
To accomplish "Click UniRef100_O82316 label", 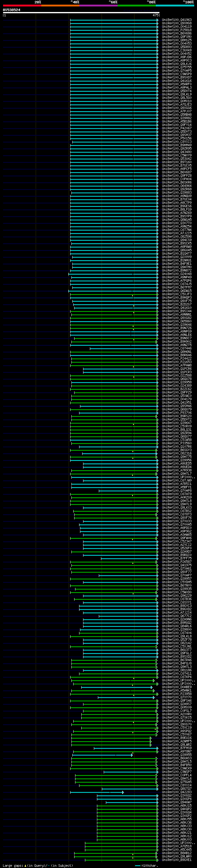I will click(x=176, y=454).
